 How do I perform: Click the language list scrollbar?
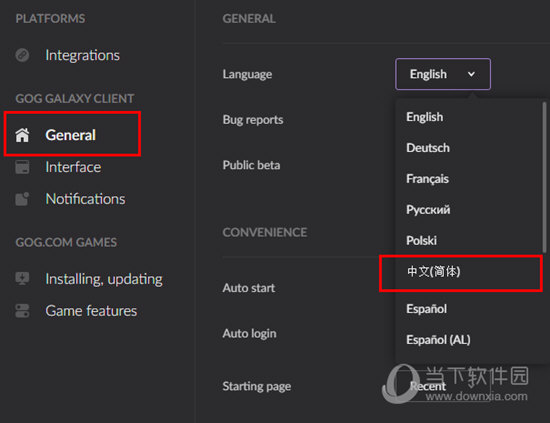544,177
